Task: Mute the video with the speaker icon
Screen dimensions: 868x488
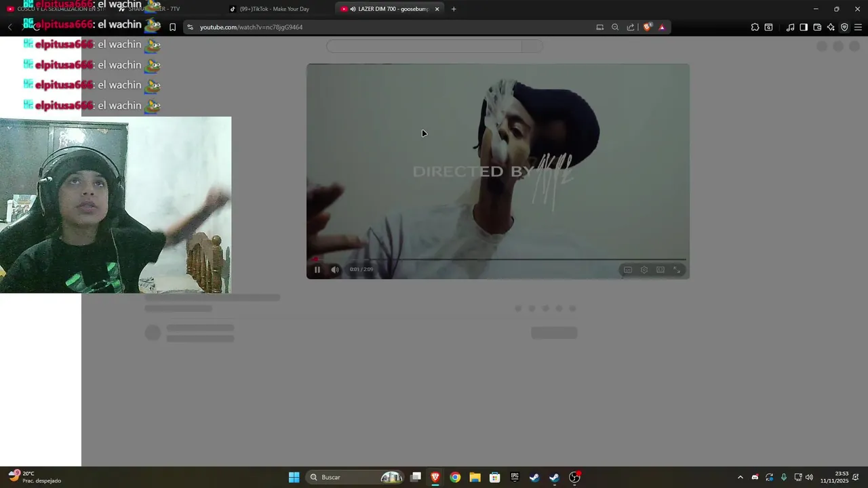Action: [x=335, y=270]
